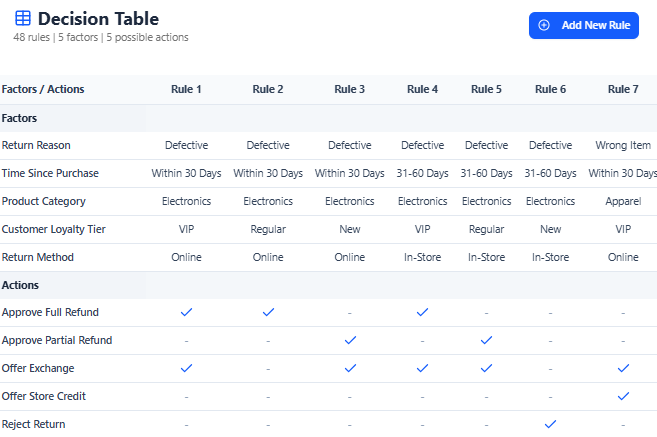Image resolution: width=657 pixels, height=437 pixels.
Task: Toggle Approve Full Refund checkmark for Rule 1
Action: click(x=186, y=312)
